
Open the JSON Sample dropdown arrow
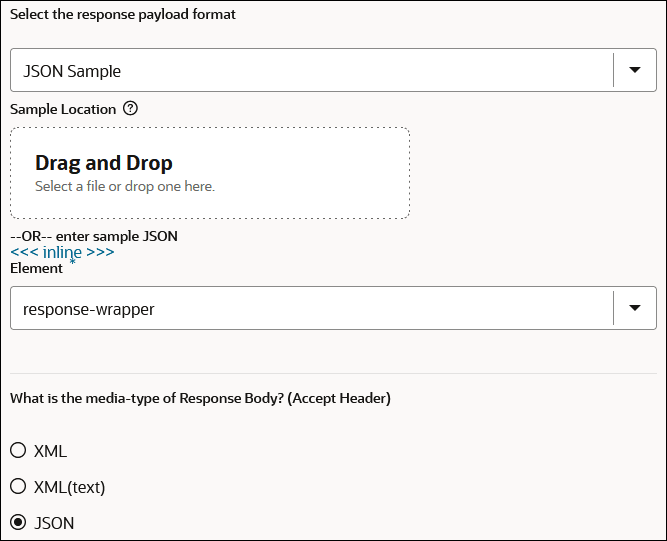634,70
